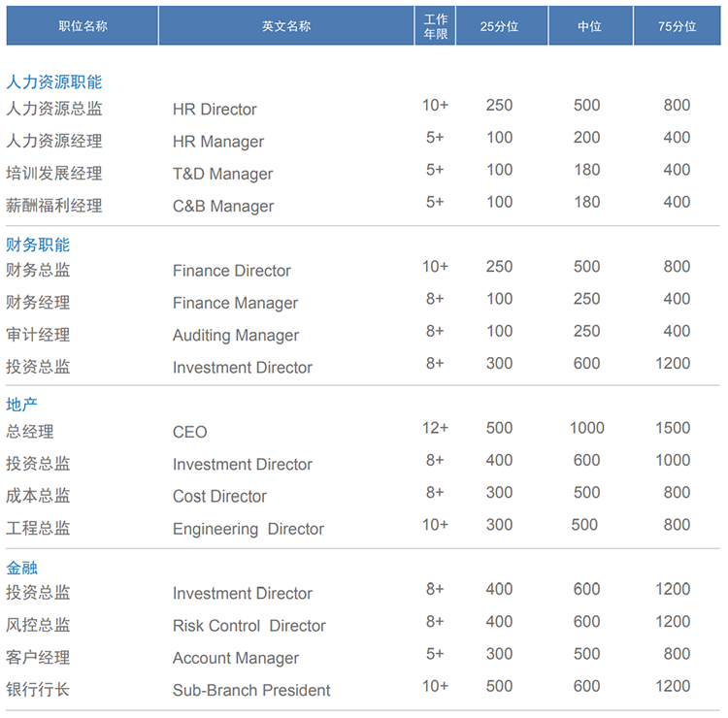Select the 银行行长 position name

point(38,690)
